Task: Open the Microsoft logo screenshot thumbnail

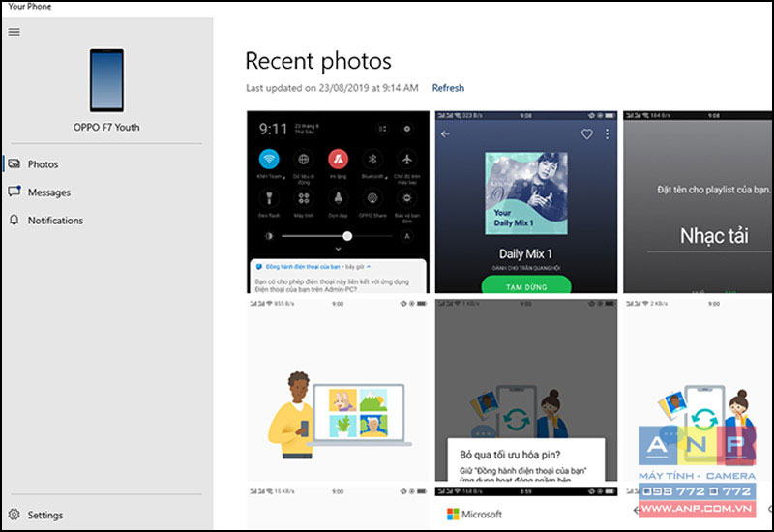Action: (x=526, y=509)
